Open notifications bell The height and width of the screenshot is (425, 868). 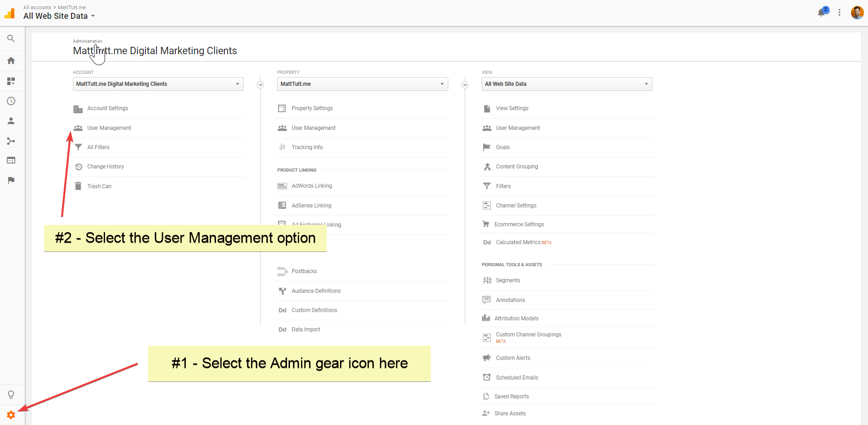pyautogui.click(x=822, y=12)
